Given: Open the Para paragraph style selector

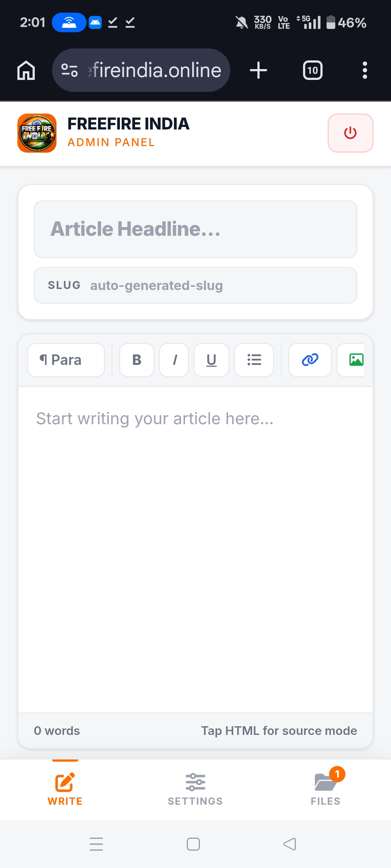Looking at the screenshot, I should click(x=66, y=360).
